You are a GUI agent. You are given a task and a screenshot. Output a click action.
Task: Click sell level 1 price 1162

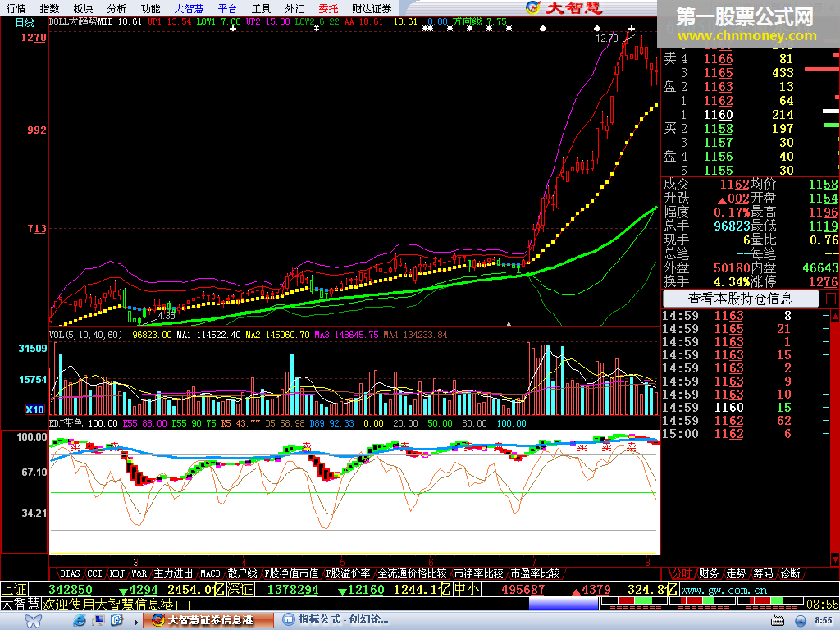pos(718,101)
